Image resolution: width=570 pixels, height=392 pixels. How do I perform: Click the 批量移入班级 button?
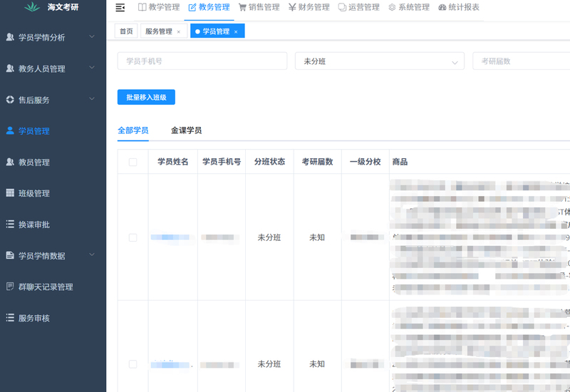pos(146,97)
